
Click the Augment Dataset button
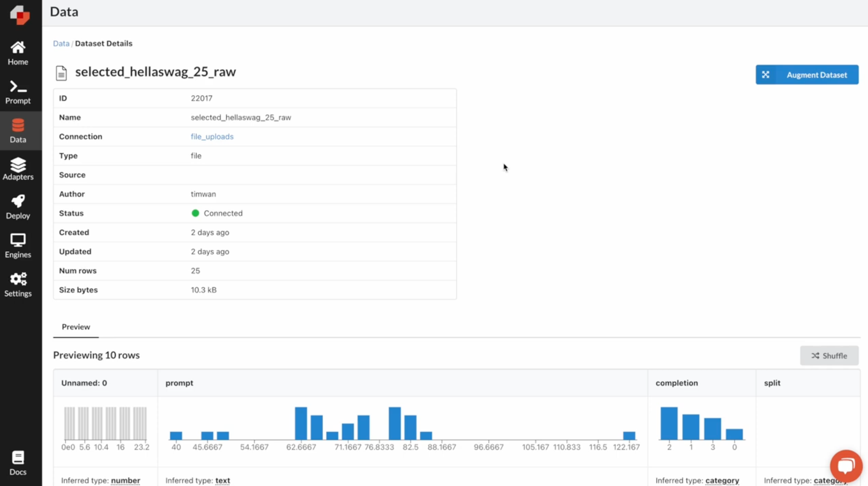[806, 74]
